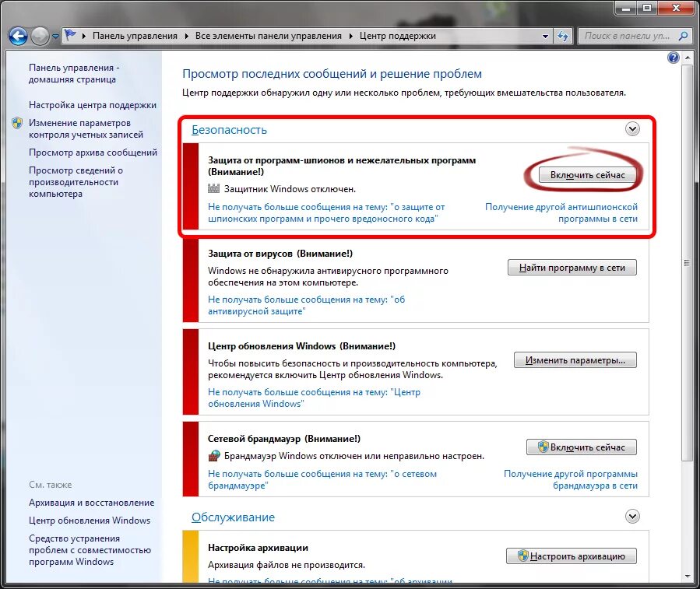This screenshot has height=589, width=700.
Task: Open help with the question mark icon
Action: tap(674, 58)
